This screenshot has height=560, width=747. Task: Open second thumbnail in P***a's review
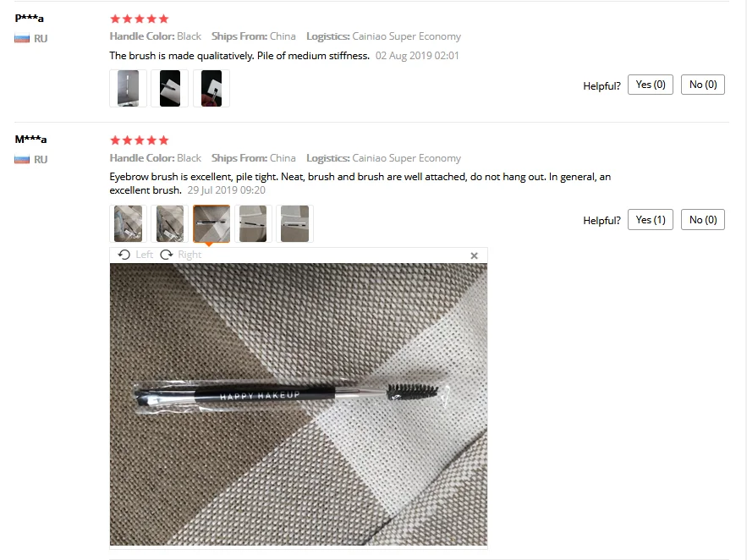click(x=169, y=89)
